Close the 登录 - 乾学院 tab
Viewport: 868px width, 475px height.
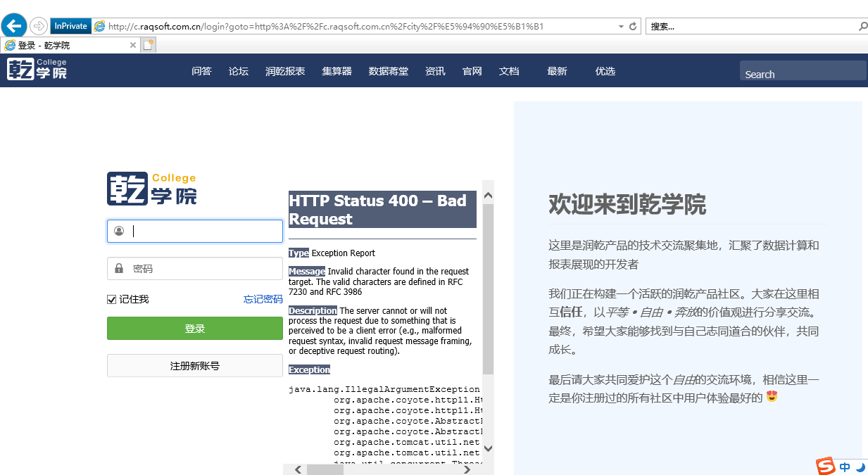pyautogui.click(x=133, y=45)
